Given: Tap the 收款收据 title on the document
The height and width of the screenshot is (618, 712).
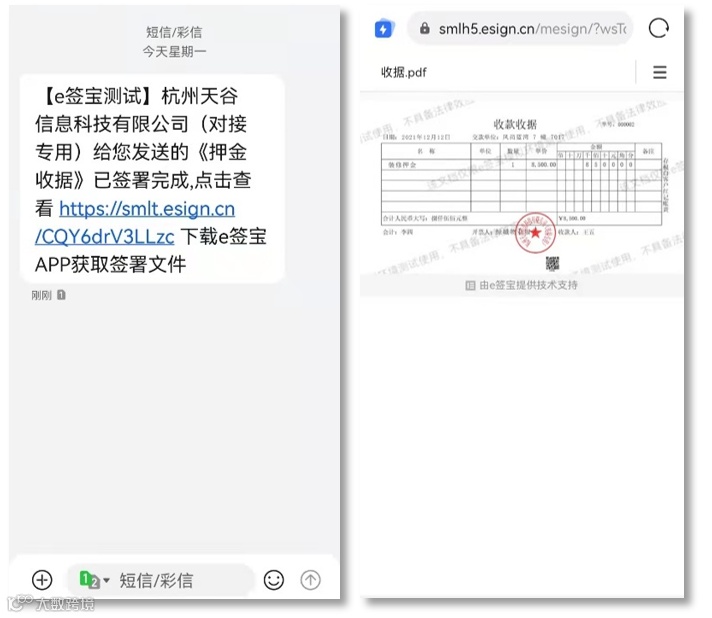Looking at the screenshot, I should click(515, 124).
